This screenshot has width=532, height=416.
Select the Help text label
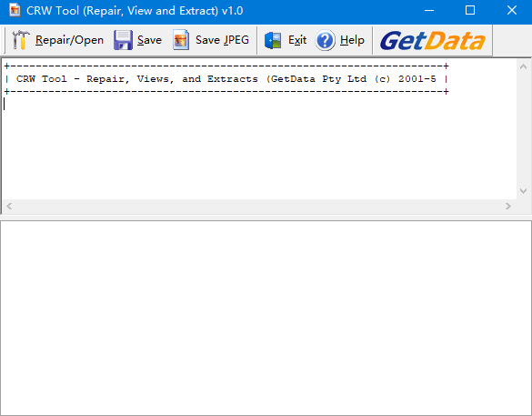coord(352,40)
